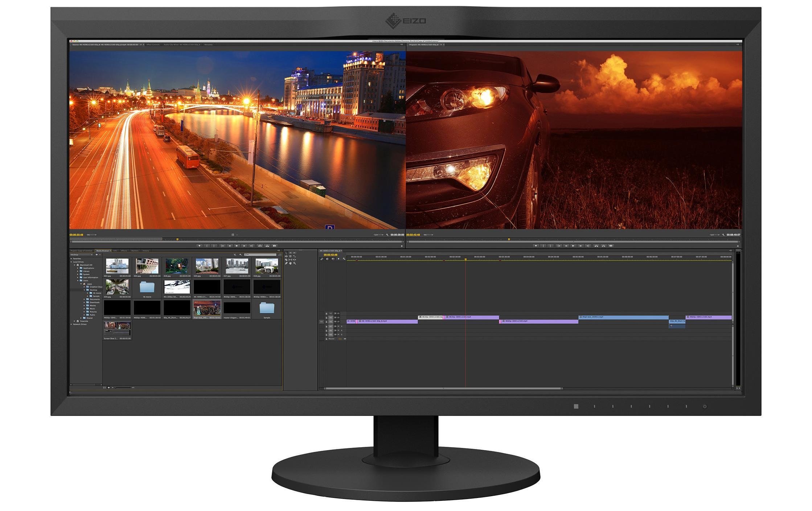Click the Lift icon in the Source monitor controls

click(267, 246)
